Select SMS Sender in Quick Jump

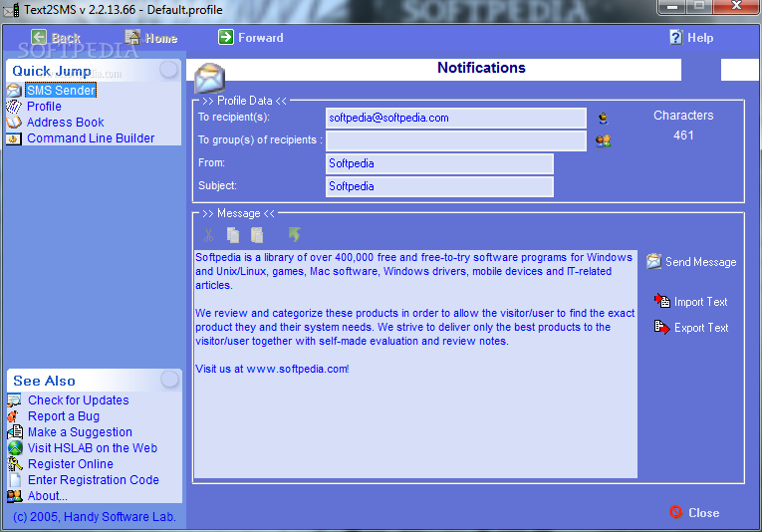tap(61, 91)
